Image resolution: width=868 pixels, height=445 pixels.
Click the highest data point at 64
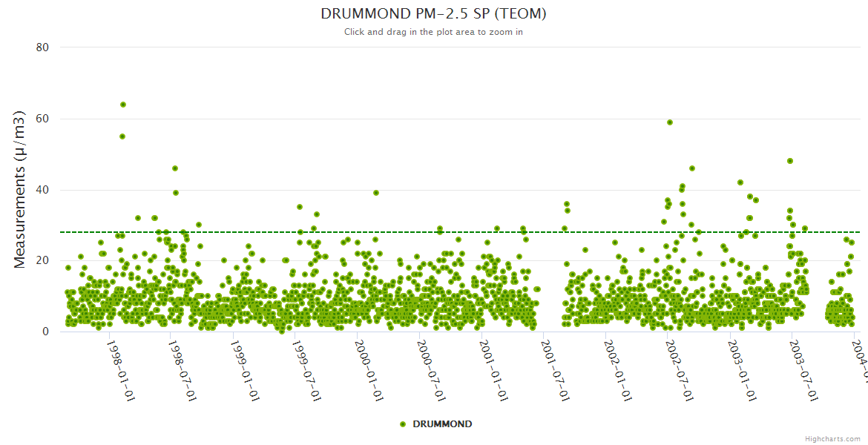123,105
